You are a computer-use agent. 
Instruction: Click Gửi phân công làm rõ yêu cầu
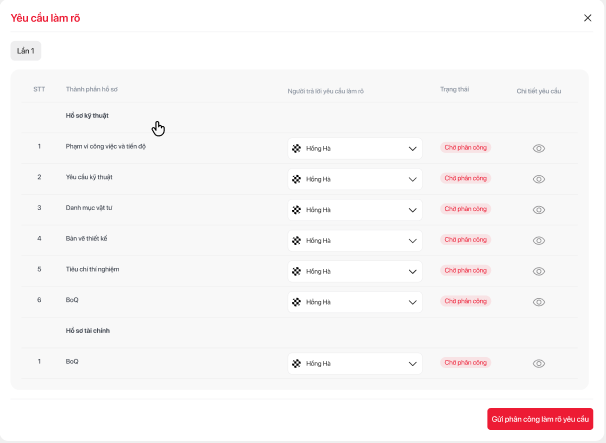(x=540, y=419)
